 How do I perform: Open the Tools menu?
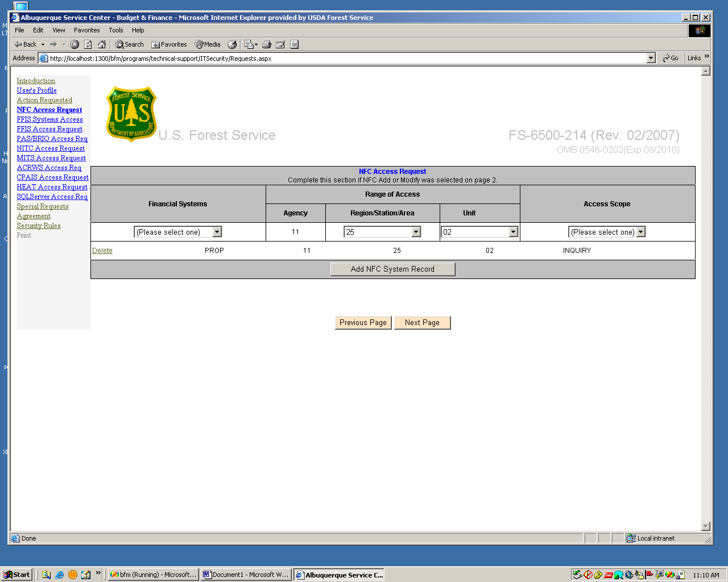pyautogui.click(x=116, y=30)
